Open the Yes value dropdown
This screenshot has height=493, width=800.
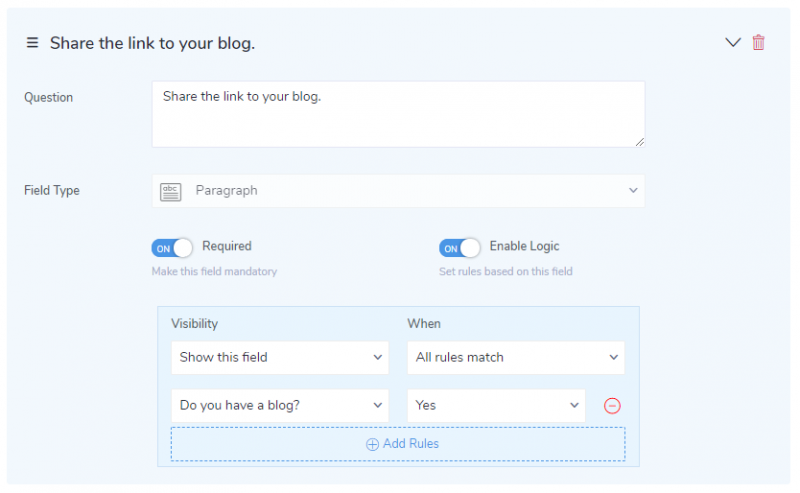(496, 406)
